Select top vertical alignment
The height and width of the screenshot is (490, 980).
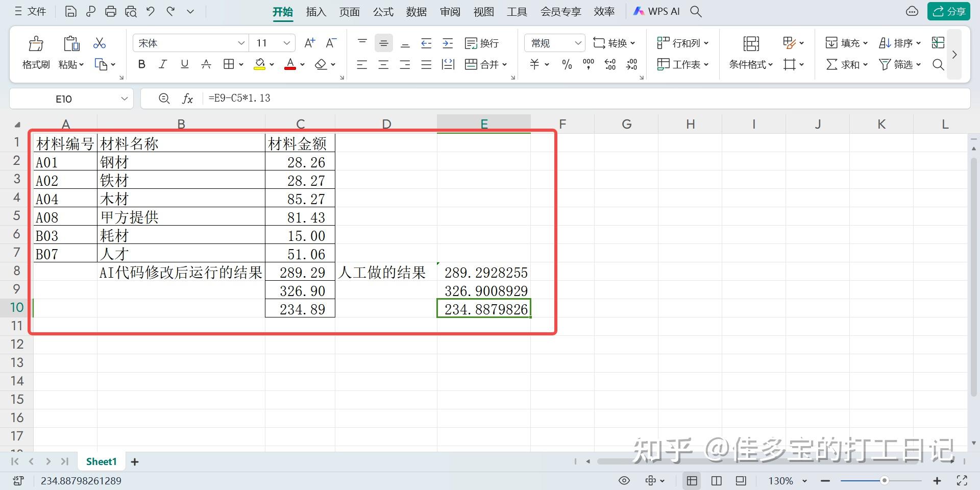click(362, 43)
